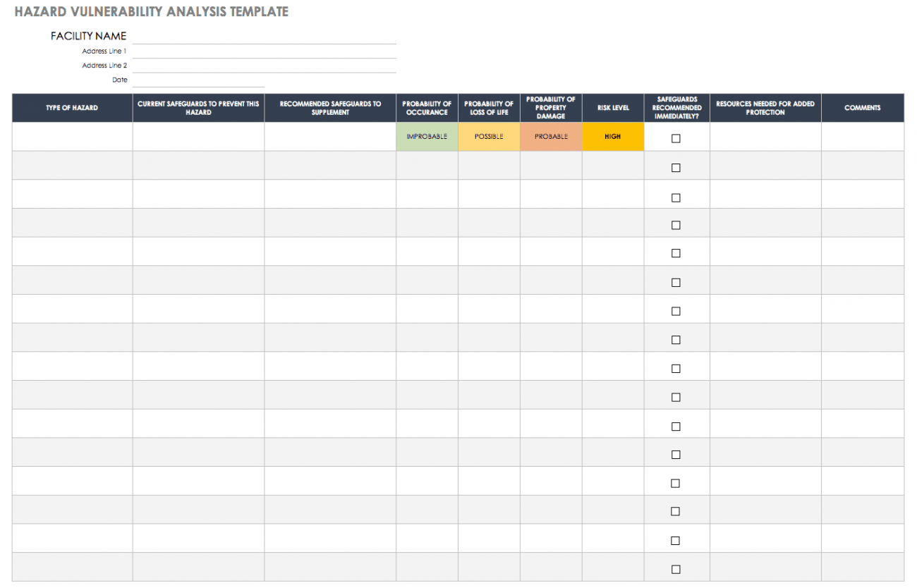
Task: Open the POSSIBLE loss of life cell
Action: [489, 137]
